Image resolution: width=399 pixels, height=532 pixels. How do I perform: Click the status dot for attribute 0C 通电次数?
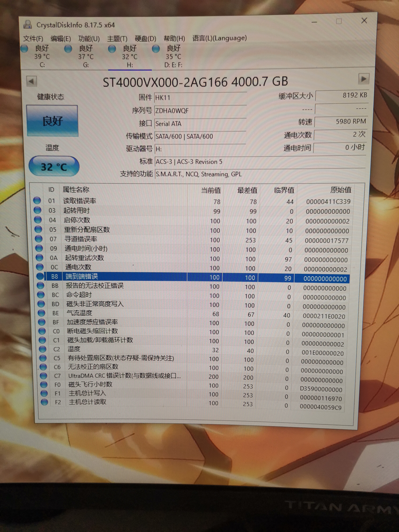(40, 267)
